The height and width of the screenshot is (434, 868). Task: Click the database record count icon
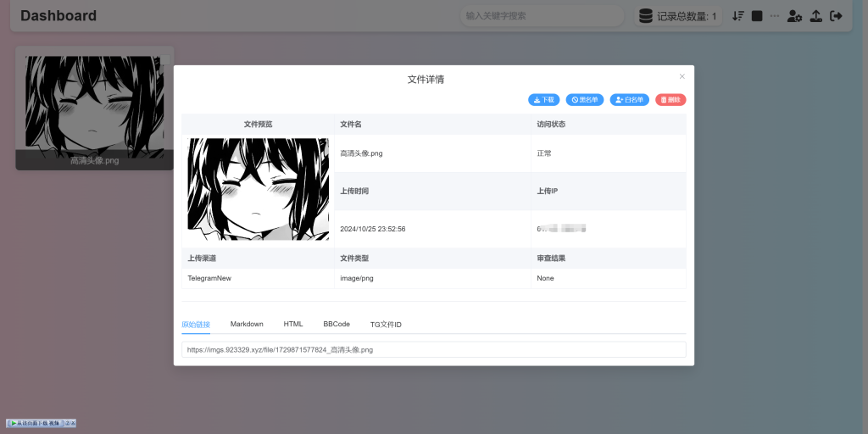pos(646,16)
